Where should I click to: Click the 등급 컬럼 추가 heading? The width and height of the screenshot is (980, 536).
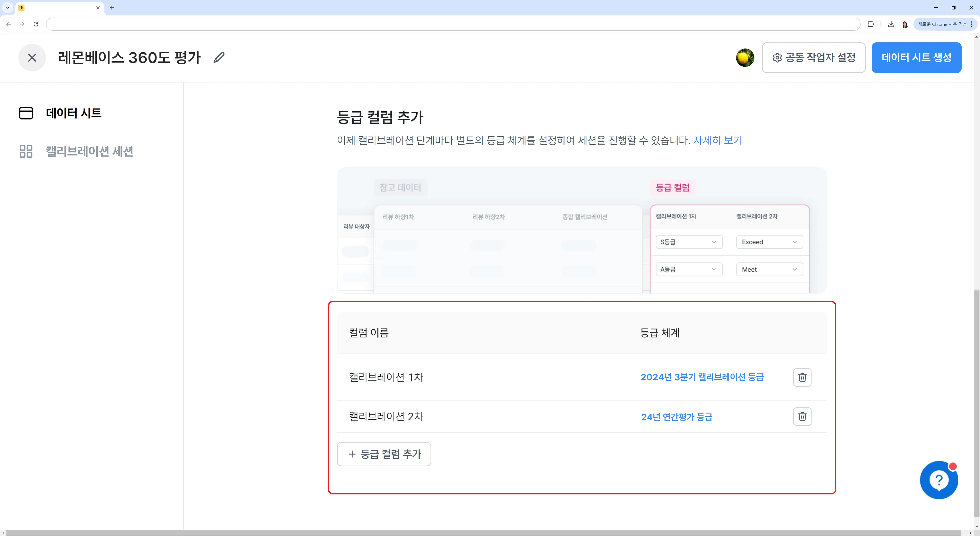pos(380,117)
